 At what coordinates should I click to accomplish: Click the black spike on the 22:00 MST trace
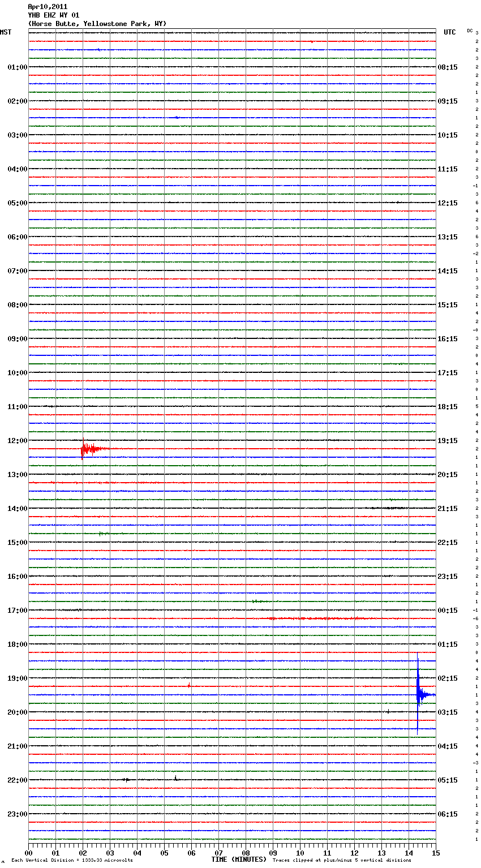click(x=175, y=778)
